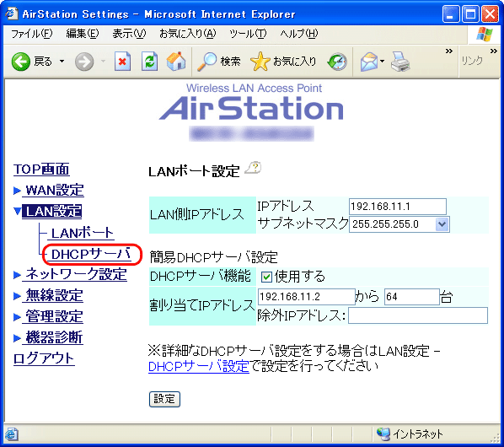Open the 表示(V) menu
Viewport: 504px width, 447px height.
129,34
